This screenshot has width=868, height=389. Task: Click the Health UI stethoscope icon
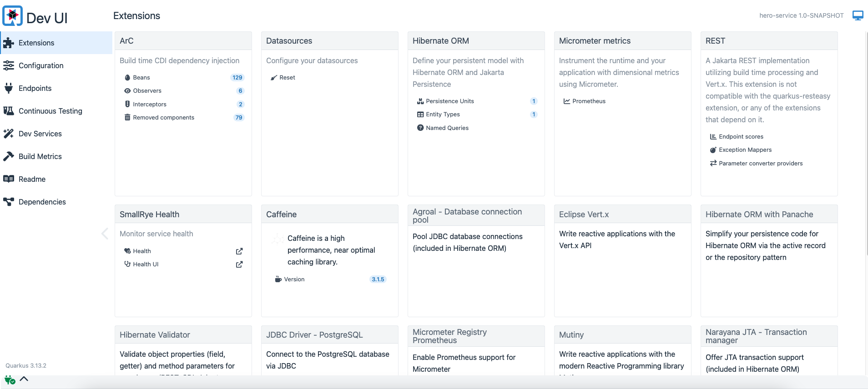click(127, 264)
